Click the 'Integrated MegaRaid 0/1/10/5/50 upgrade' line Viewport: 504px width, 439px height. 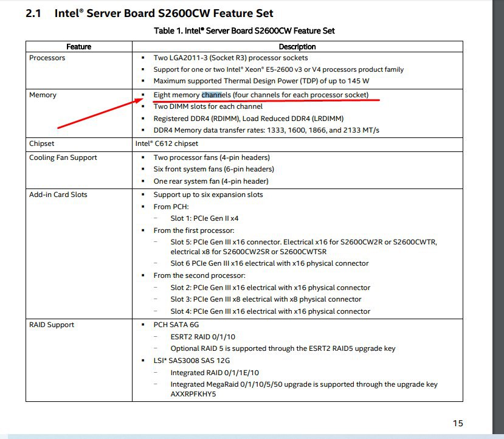click(x=304, y=385)
